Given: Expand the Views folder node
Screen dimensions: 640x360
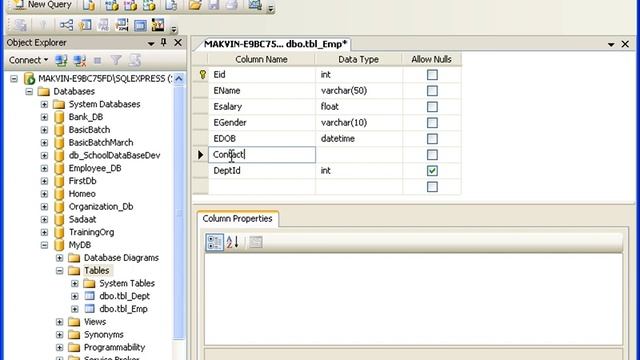Looking at the screenshot, I should coord(60,322).
